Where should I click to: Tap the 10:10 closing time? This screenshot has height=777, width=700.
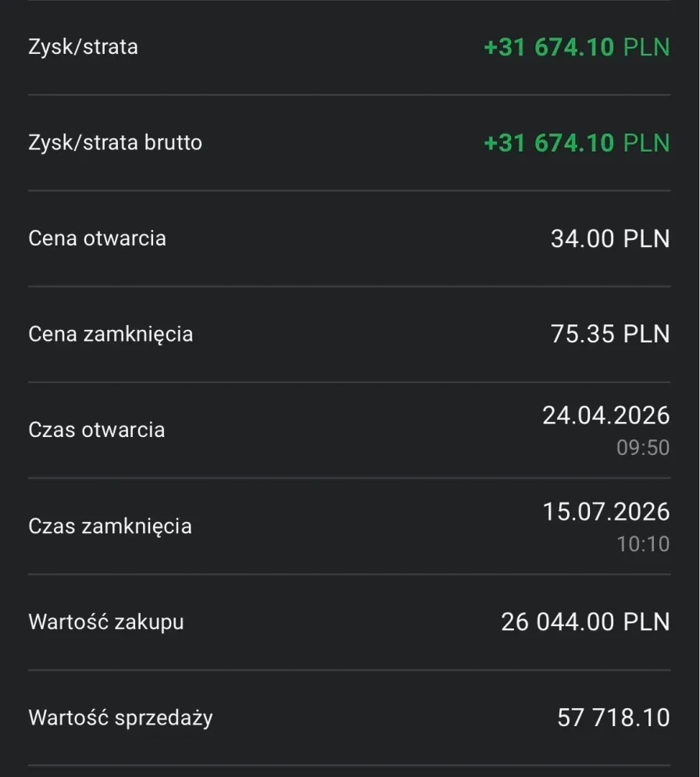643,543
